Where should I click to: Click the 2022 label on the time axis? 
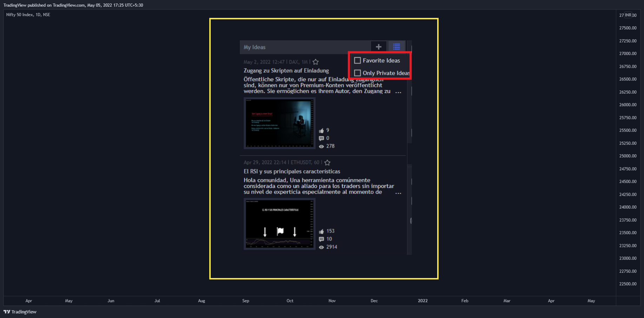[423, 301]
